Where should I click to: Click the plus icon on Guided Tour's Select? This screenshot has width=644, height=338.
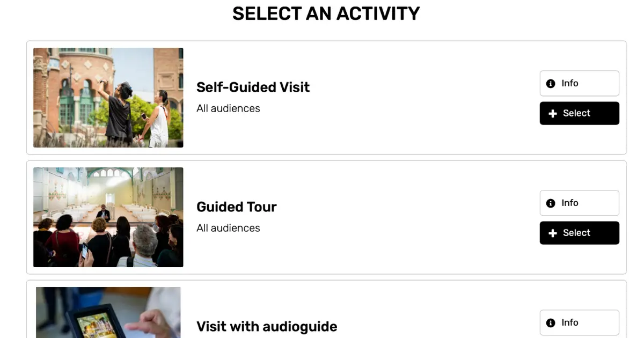point(553,233)
